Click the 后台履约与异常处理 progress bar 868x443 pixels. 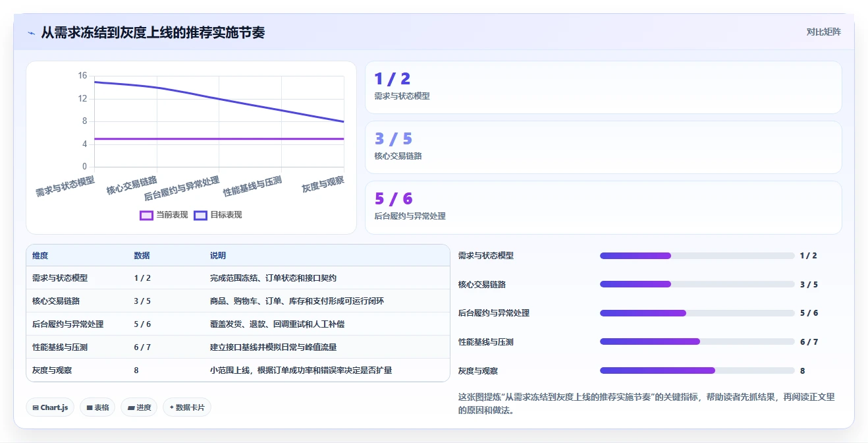click(x=697, y=313)
